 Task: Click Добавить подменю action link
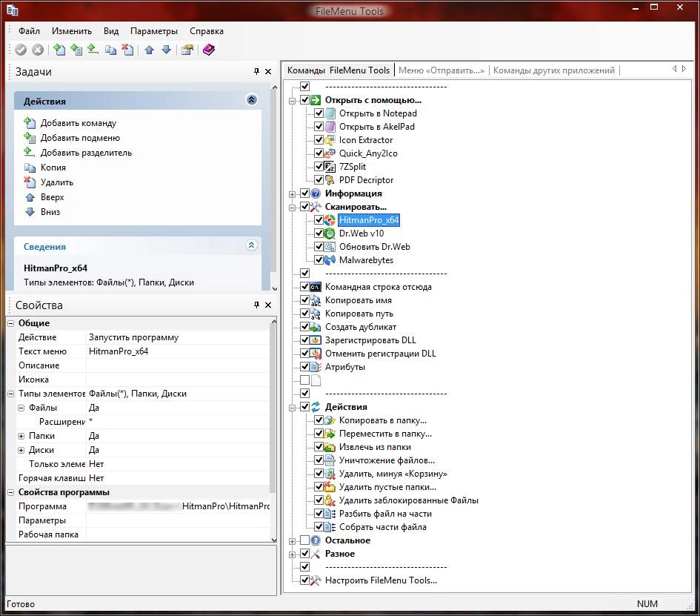80,138
